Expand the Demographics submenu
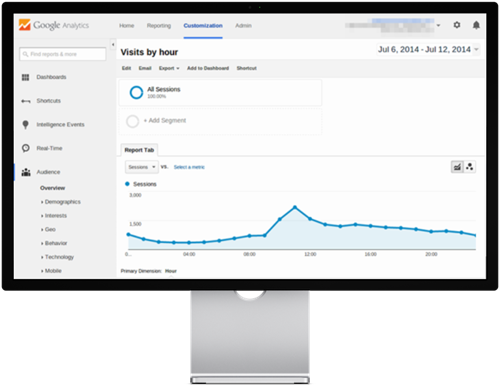500x386 pixels. coord(61,202)
